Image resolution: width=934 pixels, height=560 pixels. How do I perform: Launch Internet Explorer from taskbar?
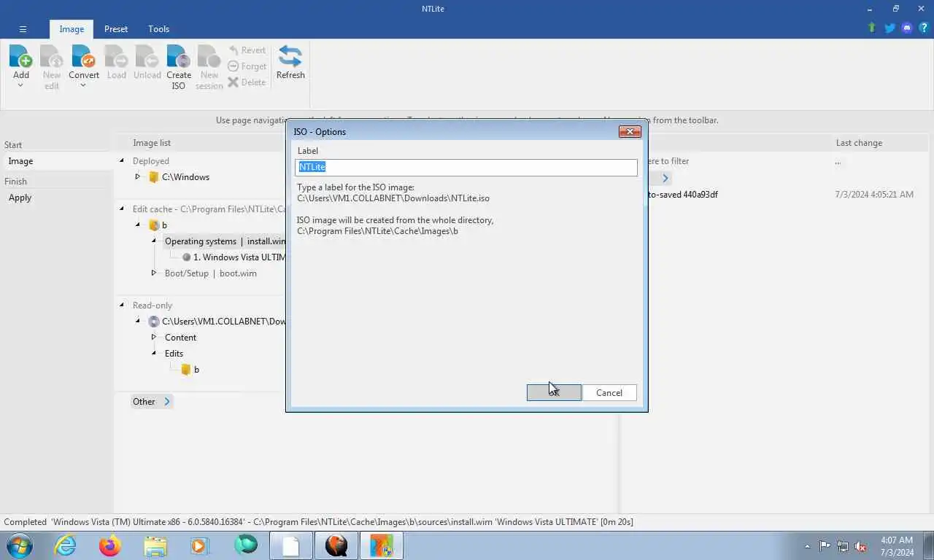tap(66, 545)
